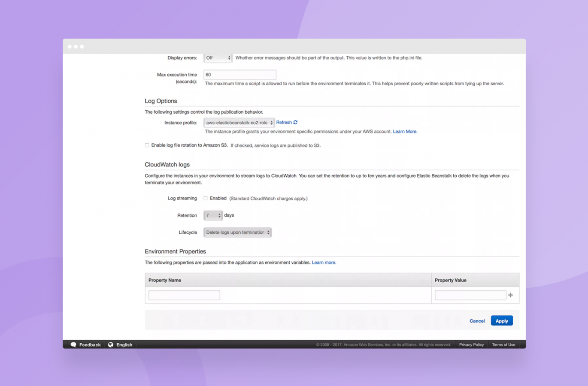The image size is (588, 386).
Task: Enable CloudWatch log streaming checkbox
Action: [x=205, y=198]
